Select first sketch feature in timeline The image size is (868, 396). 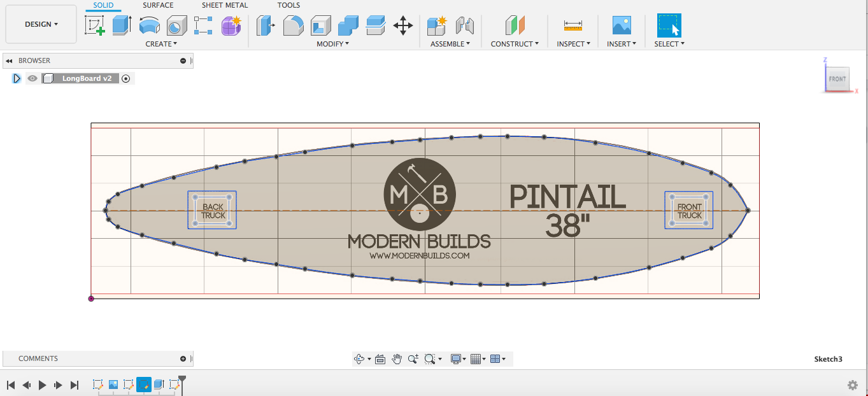[98, 385]
